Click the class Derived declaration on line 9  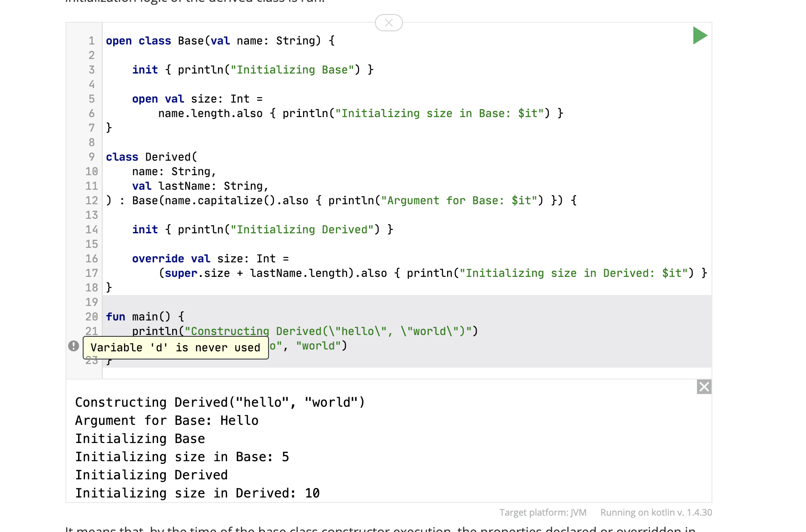(x=151, y=157)
